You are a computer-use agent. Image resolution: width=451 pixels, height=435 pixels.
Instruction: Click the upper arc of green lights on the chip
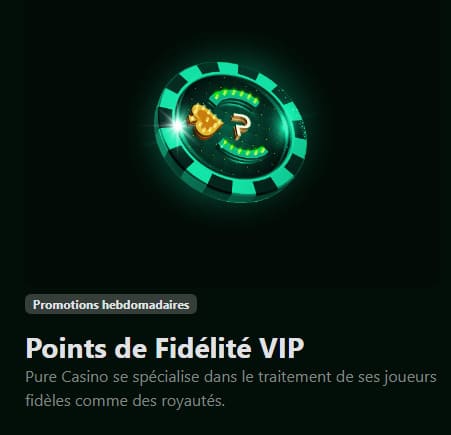tap(236, 96)
